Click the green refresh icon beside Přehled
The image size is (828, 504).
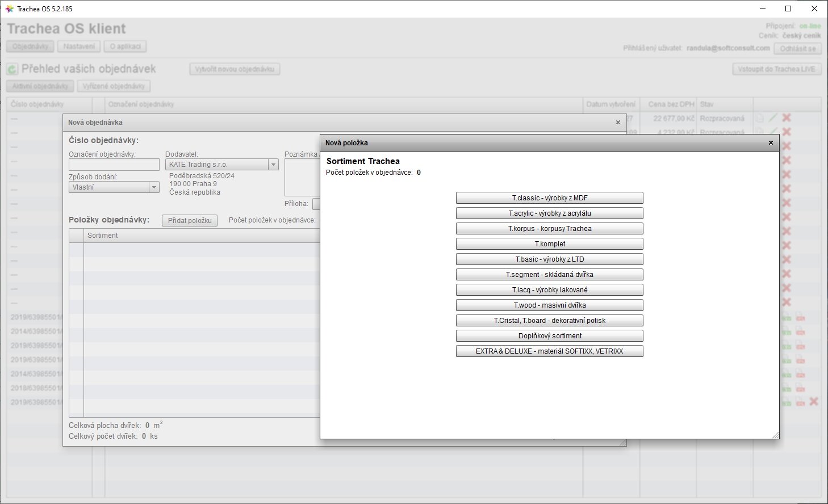(x=12, y=70)
